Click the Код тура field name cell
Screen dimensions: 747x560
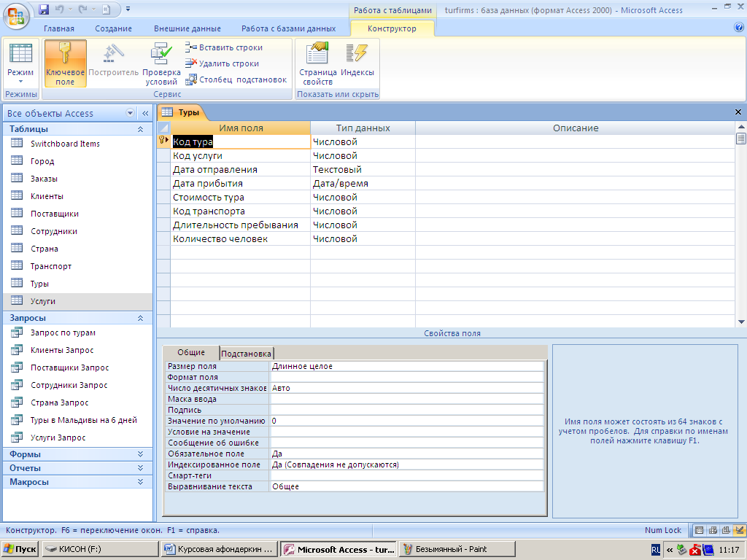point(241,142)
